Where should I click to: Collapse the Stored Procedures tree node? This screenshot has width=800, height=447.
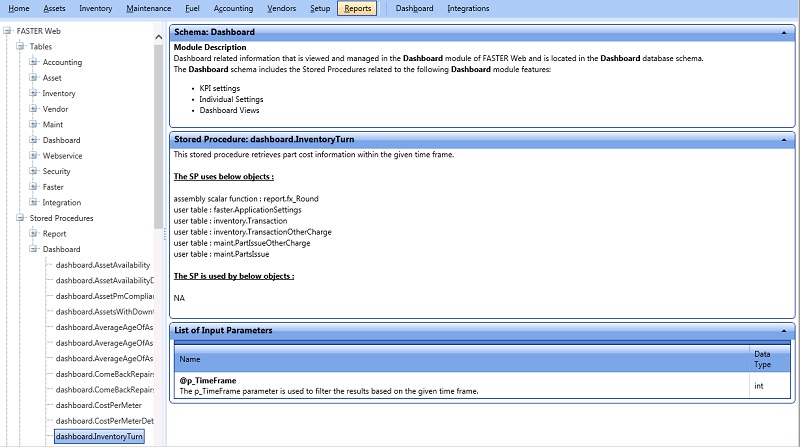coord(20,218)
